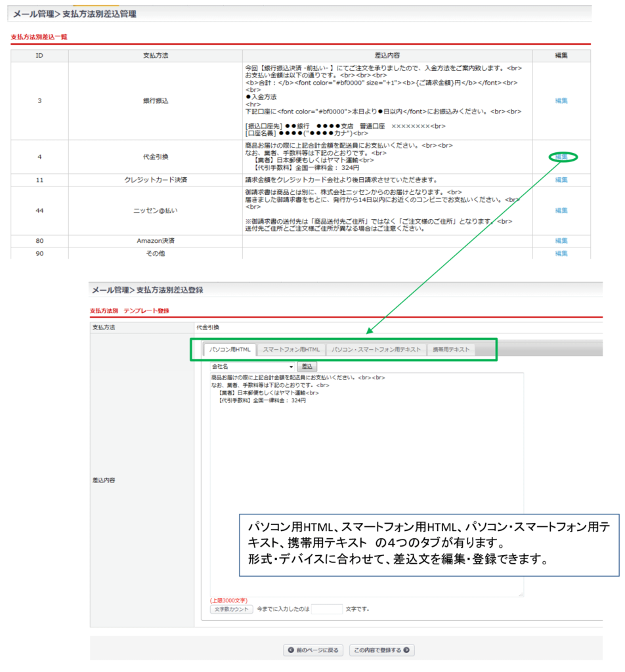625x672 pixels.
Task: Select the クレジットカード決済 cell
Action: pyautogui.click(x=156, y=180)
